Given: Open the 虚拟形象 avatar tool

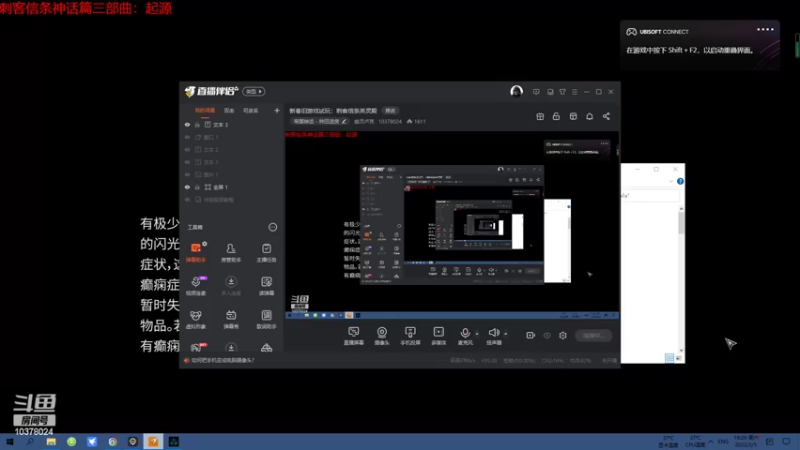Looking at the screenshot, I should [x=196, y=319].
